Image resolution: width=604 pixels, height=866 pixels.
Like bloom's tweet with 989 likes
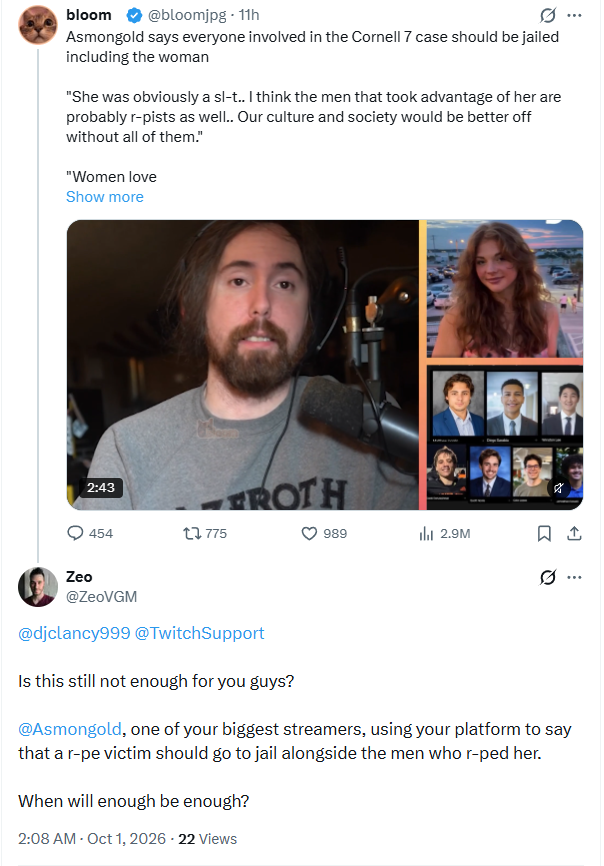point(324,533)
